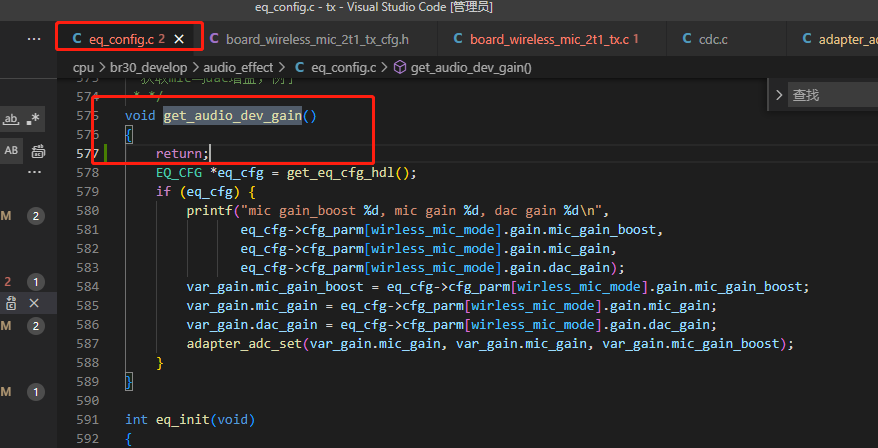Image resolution: width=878 pixels, height=448 pixels.
Task: Click the br30_develop breadcrumb segment
Action: 148,68
